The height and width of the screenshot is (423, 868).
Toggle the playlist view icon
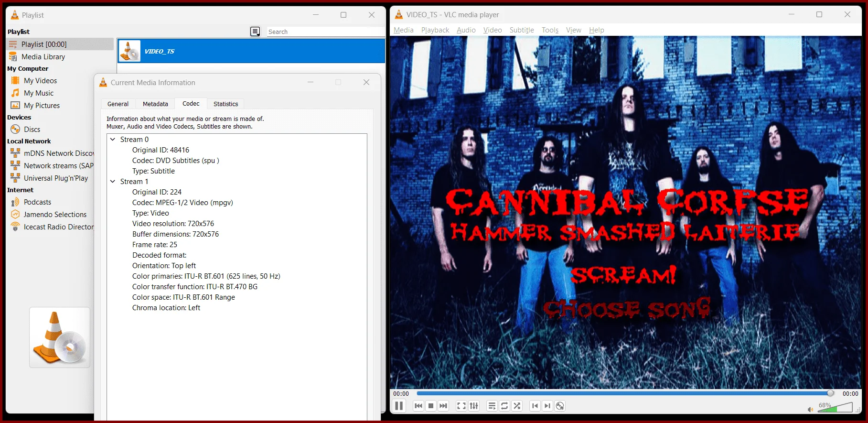[492, 406]
